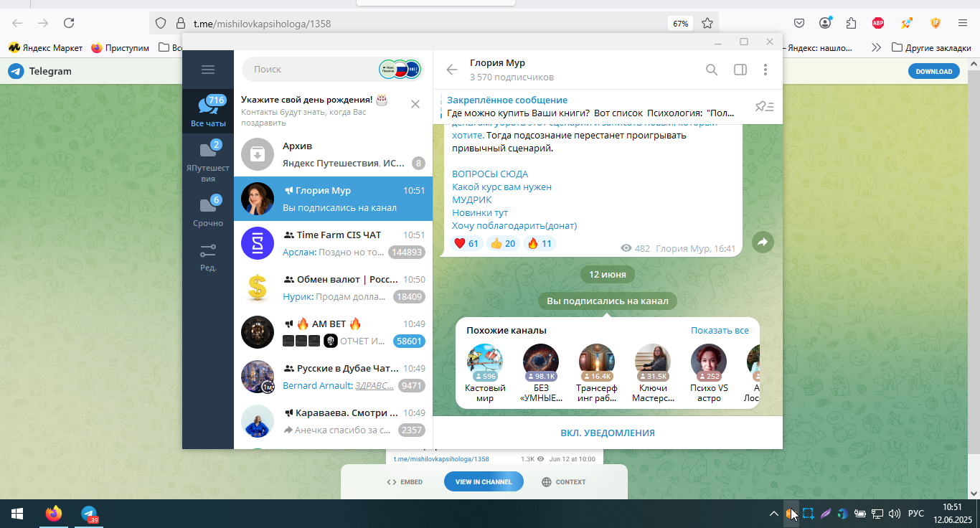Click the EMBED button on the web page
Screen dimensions: 980x528
click(x=404, y=482)
